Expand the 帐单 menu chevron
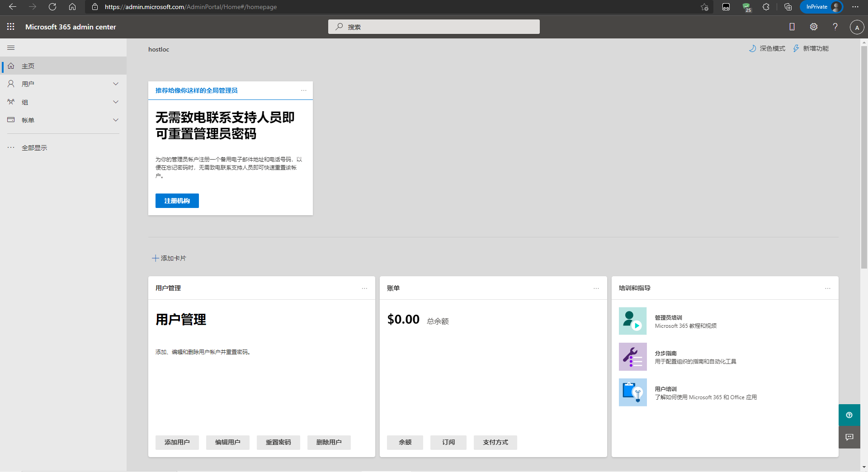This screenshot has height=472, width=868. pyautogui.click(x=116, y=120)
